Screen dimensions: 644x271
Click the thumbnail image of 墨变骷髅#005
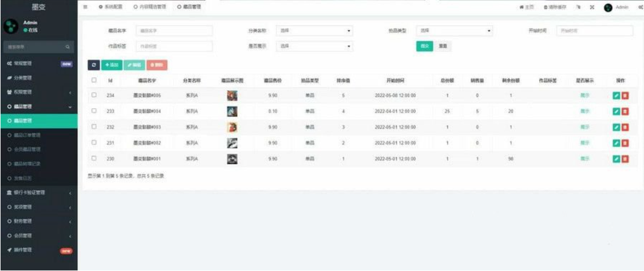232,95
